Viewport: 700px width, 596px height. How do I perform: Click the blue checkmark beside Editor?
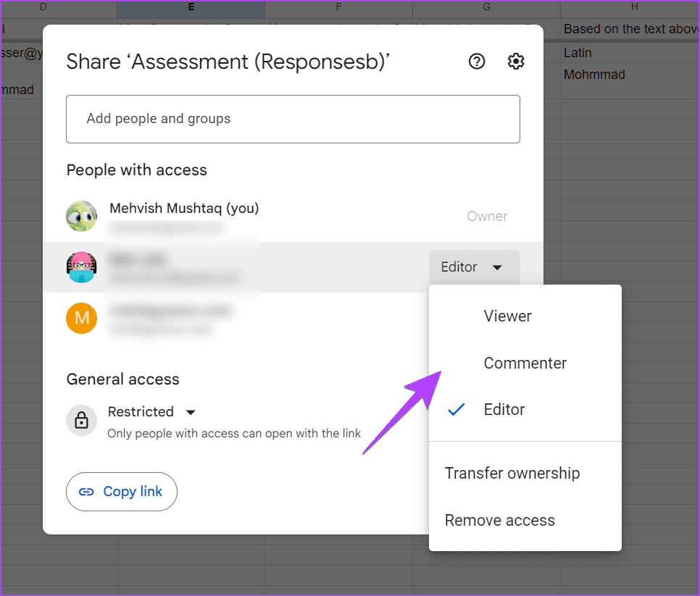coord(457,409)
